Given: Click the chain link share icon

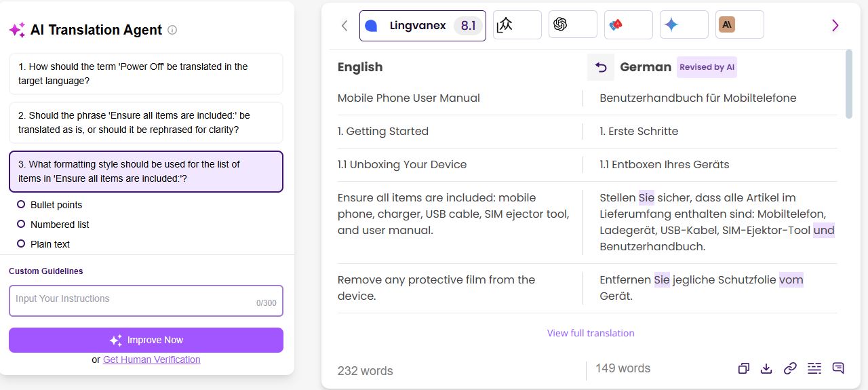Looking at the screenshot, I should click(790, 368).
